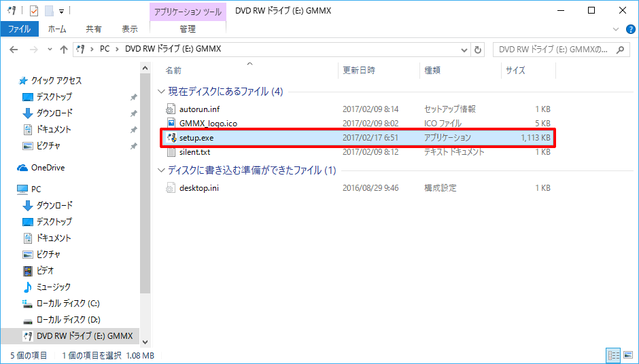The height and width of the screenshot is (364, 639).
Task: Click the navigation pane scroll up arrow
Action: [145, 68]
